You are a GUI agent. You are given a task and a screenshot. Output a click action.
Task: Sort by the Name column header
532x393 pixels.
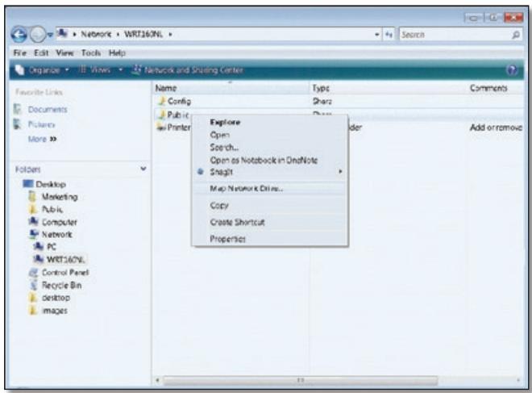click(231, 88)
